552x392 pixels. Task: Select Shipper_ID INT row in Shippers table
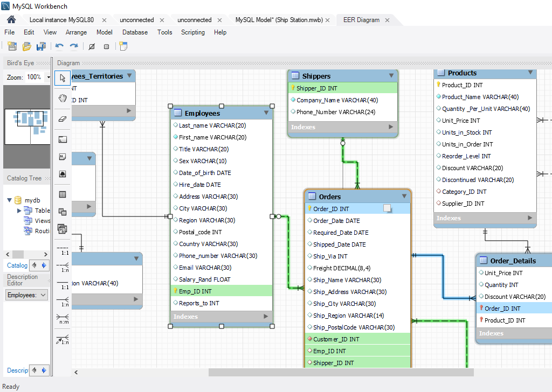(343, 88)
